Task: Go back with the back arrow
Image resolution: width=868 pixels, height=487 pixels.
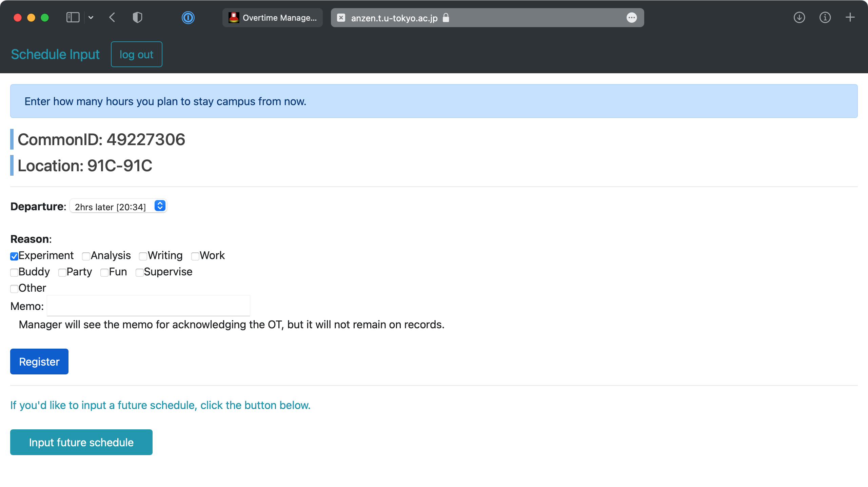Action: click(113, 18)
